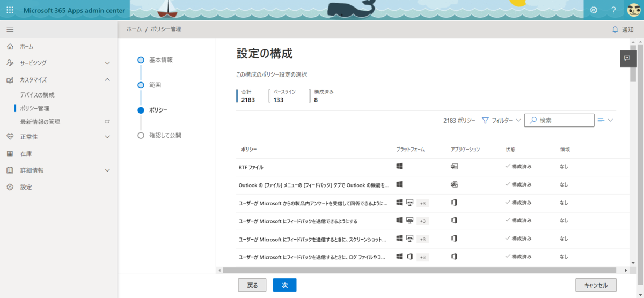
Task: Select ポリシー wizard step
Action: click(152, 110)
